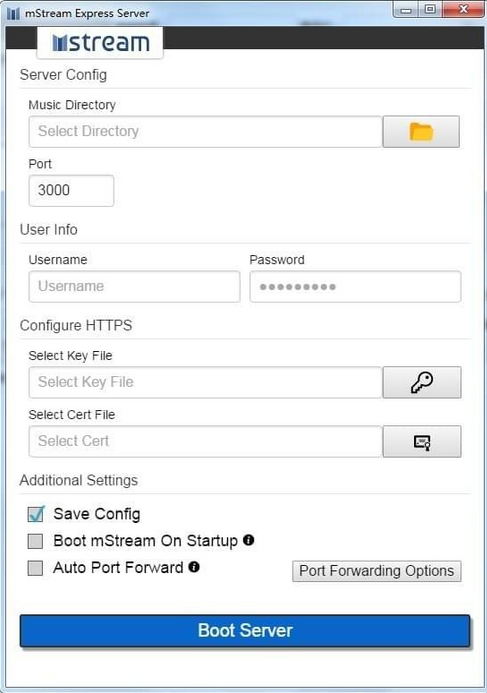Uncheck the Save Config checkbox
Viewport: 487px width, 693px height.
pyautogui.click(x=36, y=514)
